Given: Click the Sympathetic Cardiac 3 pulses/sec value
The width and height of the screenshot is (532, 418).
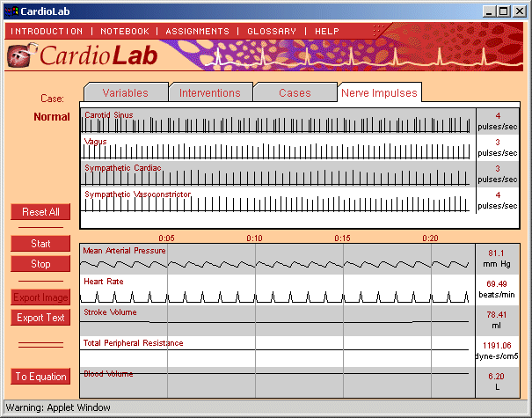Looking at the screenshot, I should tap(498, 174).
